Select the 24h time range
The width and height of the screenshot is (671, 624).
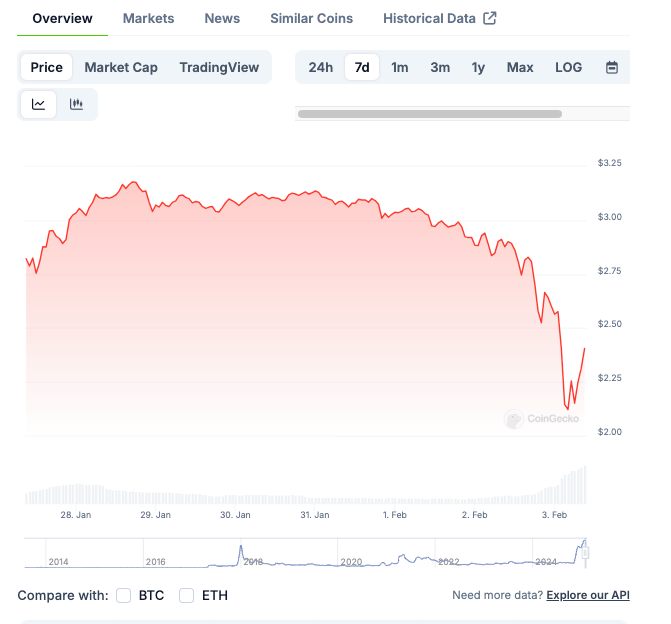(x=320, y=67)
